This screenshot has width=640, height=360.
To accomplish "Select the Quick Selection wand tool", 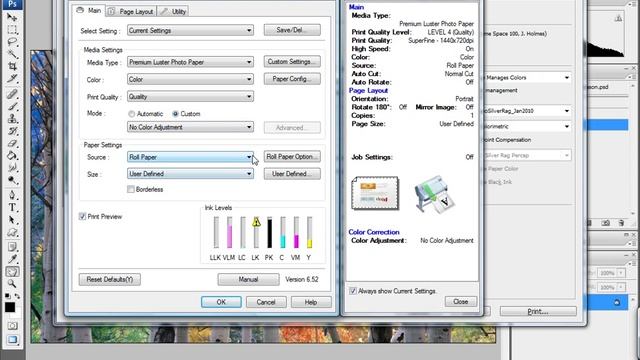I will pyautogui.click(x=12, y=53).
